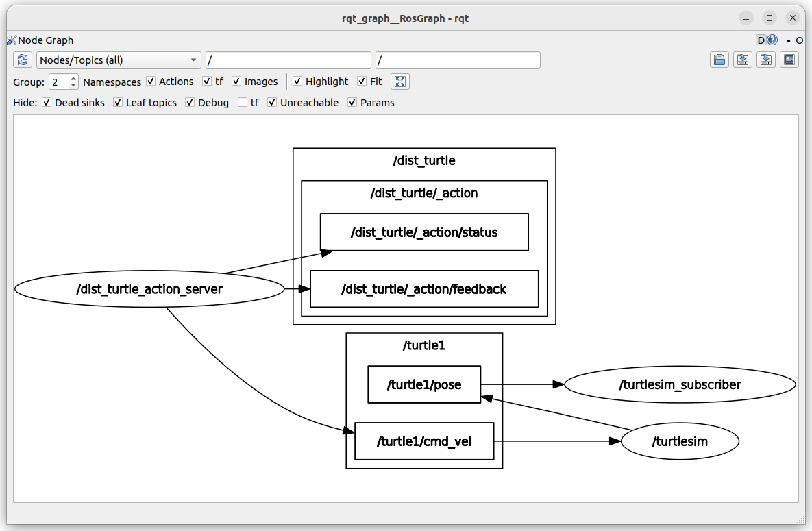Disable the Highlight checkbox

297,82
